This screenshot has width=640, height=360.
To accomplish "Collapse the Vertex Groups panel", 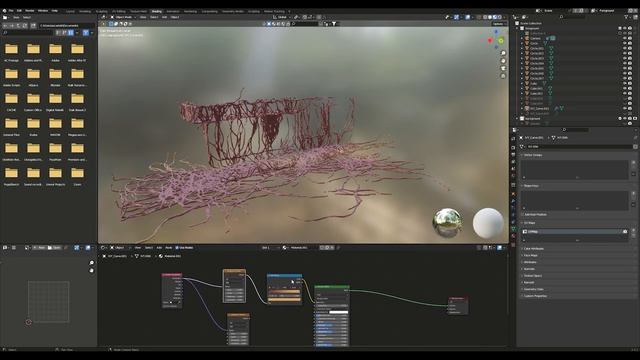I will click(533, 155).
